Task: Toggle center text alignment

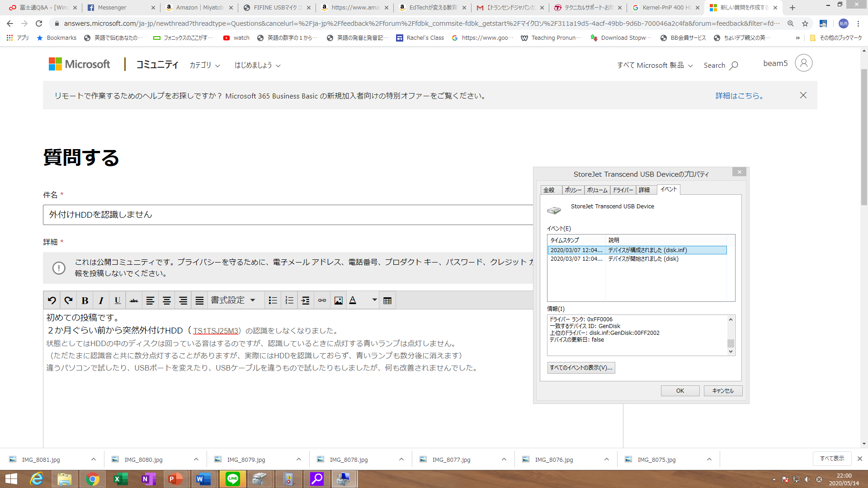Action: click(166, 300)
